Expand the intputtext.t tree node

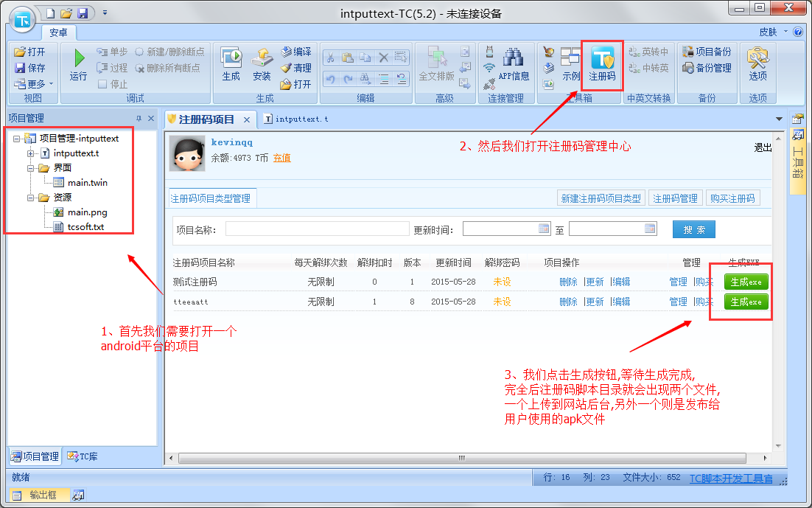point(31,153)
